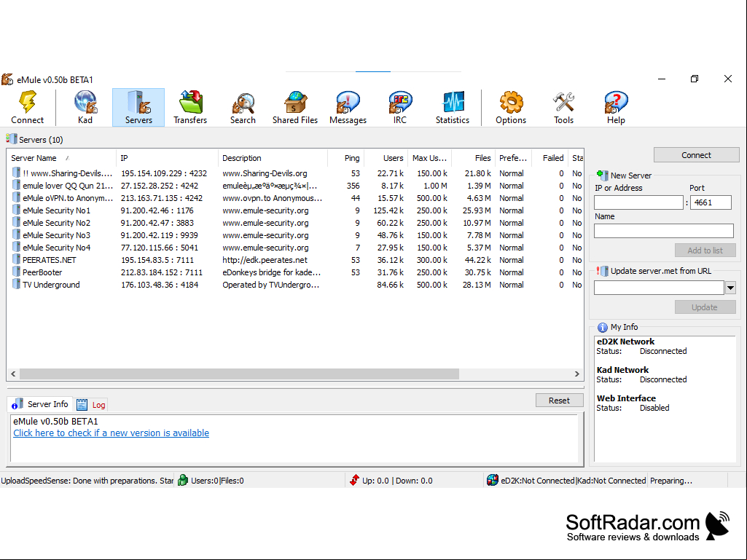Select the eMule oVPN.to Anonymous server row
This screenshot has width=747, height=560.
295,198
